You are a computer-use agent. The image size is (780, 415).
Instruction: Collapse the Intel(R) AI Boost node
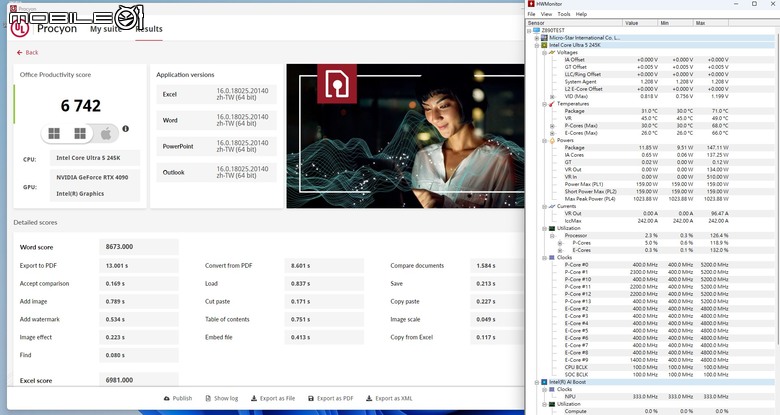[x=537, y=382]
